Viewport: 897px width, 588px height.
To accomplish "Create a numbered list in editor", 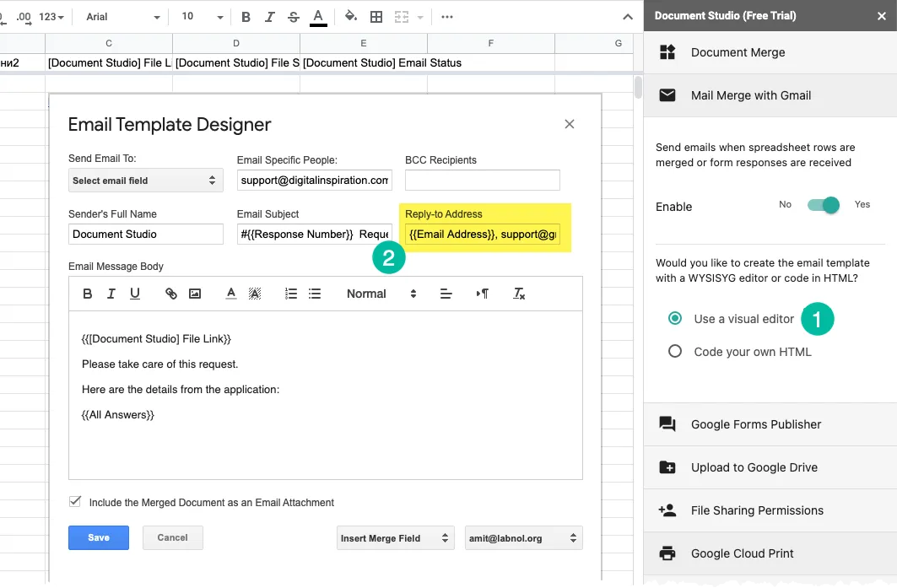I will [291, 294].
